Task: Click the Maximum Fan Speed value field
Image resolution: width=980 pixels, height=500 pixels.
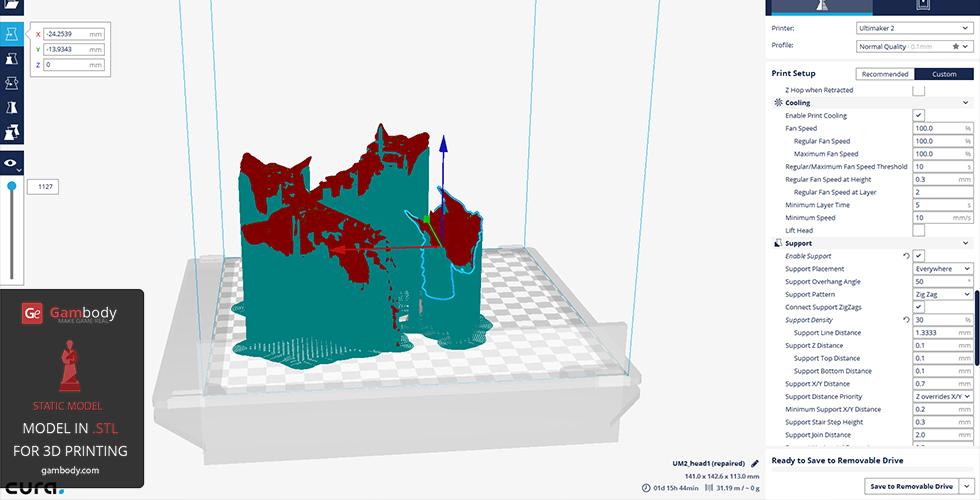Action: pyautogui.click(x=942, y=154)
